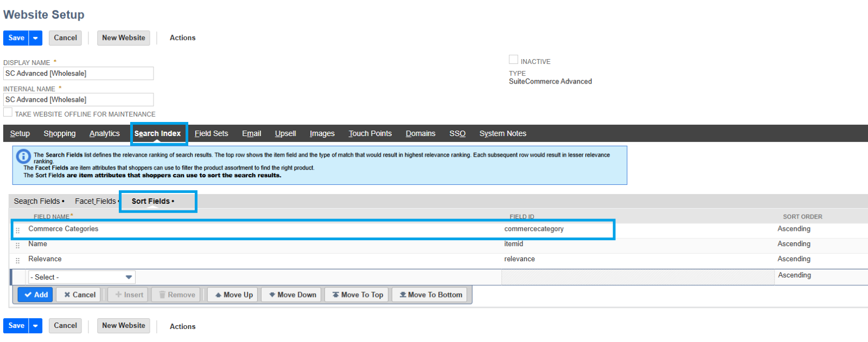Click the Field ID column header
The width and height of the screenshot is (868, 342).
click(522, 217)
